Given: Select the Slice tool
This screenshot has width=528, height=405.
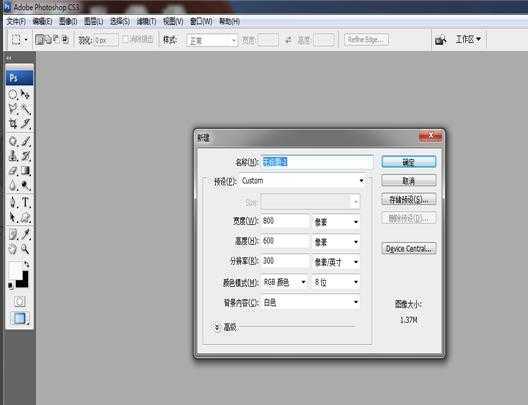Looking at the screenshot, I should (25, 124).
